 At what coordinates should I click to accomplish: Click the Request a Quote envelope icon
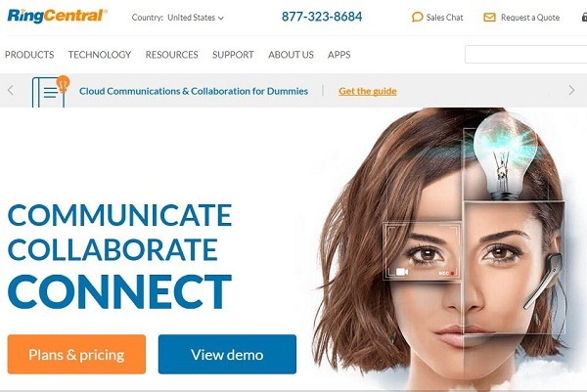pos(489,18)
